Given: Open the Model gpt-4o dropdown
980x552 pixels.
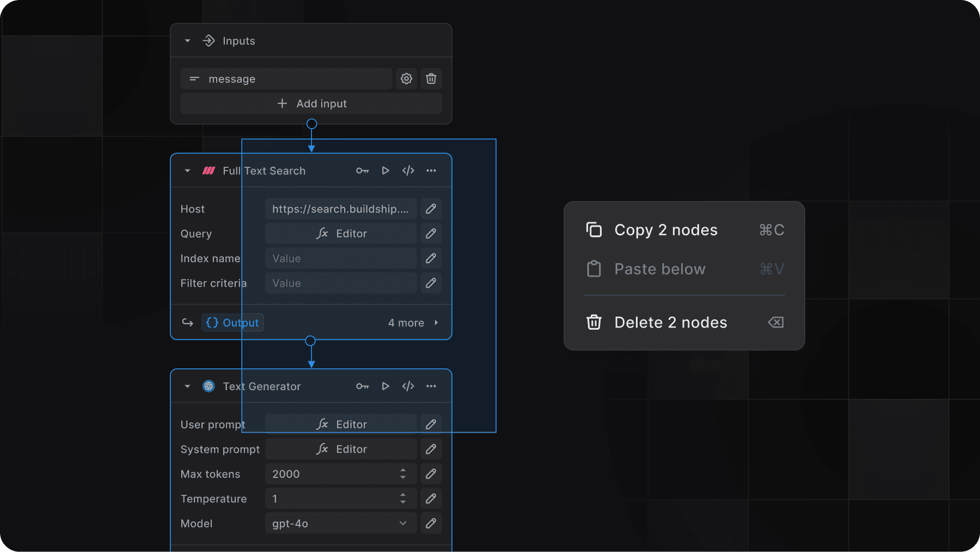Looking at the screenshot, I should point(341,524).
